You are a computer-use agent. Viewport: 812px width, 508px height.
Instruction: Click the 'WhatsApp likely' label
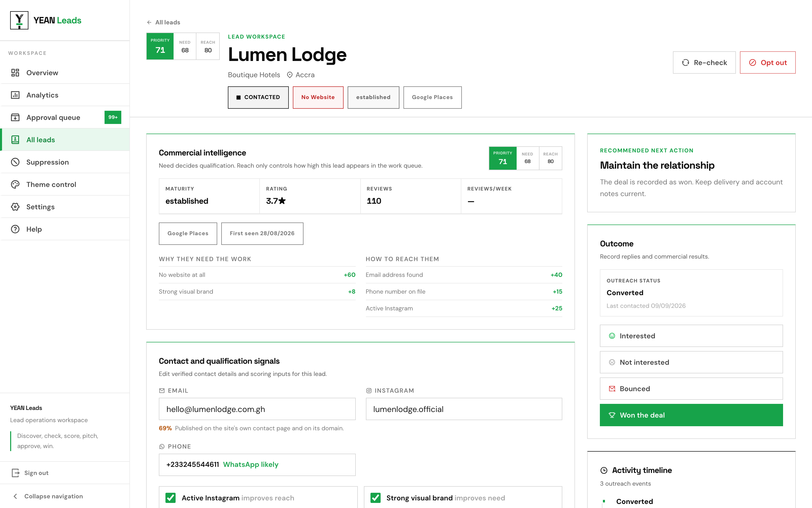(x=251, y=465)
